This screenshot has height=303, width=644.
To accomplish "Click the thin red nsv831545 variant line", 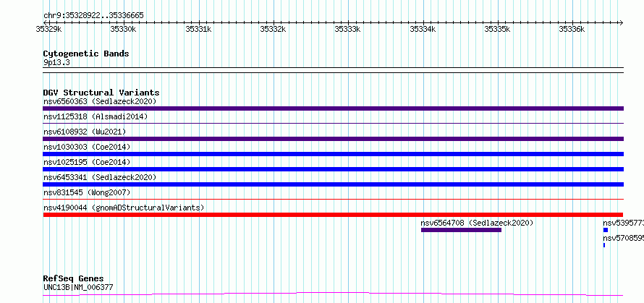I will (333, 199).
